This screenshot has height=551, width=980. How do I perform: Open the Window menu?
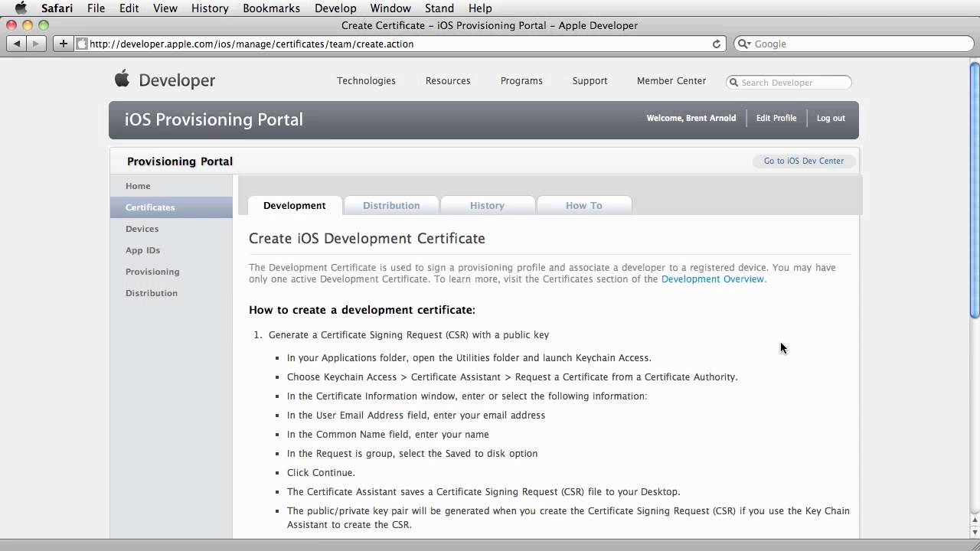point(390,8)
